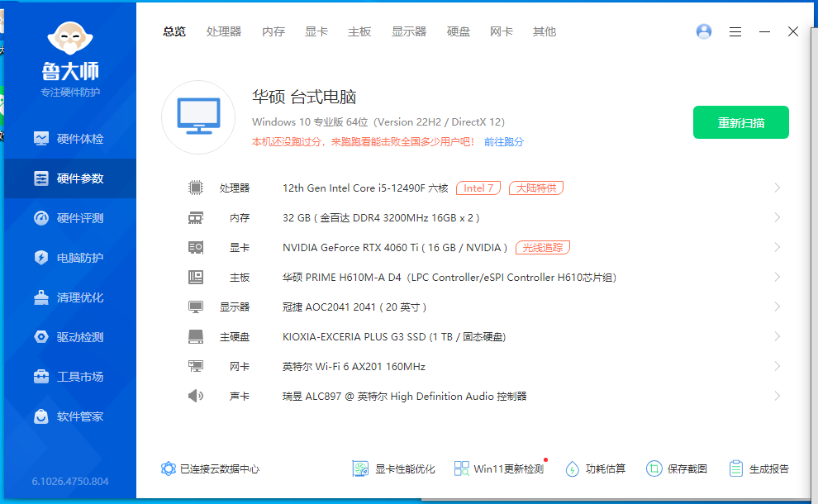This screenshot has height=504, width=818.
Task: Switch to the 处理器 tab
Action: point(224,32)
